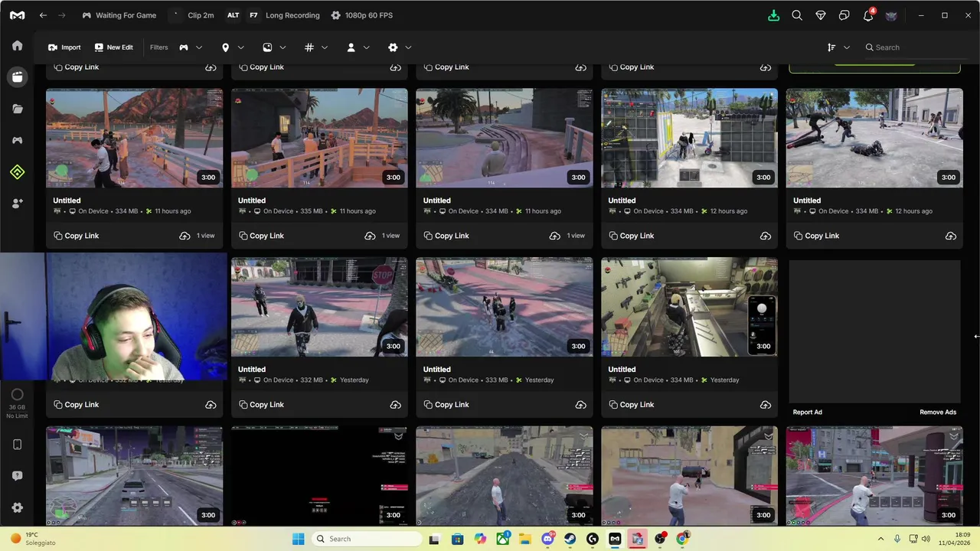
Task: Copy Link for the 335 MB clip
Action: 260,236
